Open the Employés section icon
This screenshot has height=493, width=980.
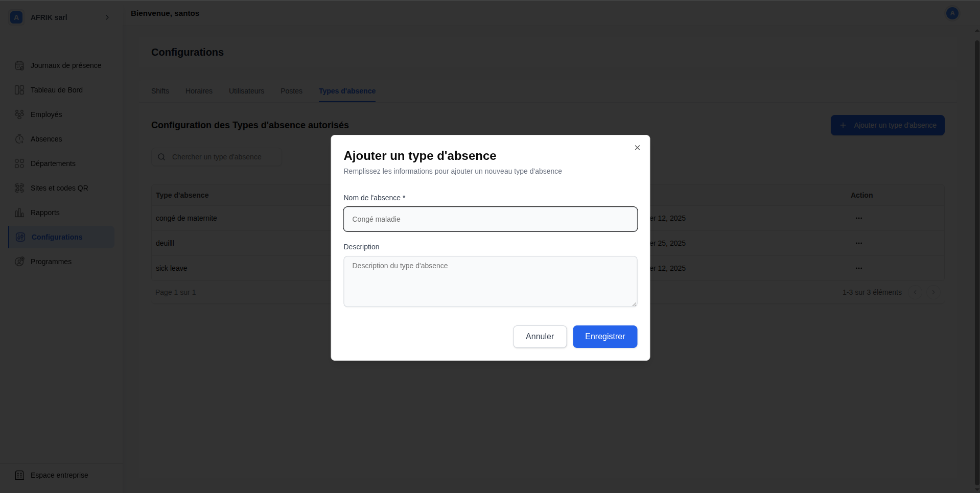click(x=19, y=114)
